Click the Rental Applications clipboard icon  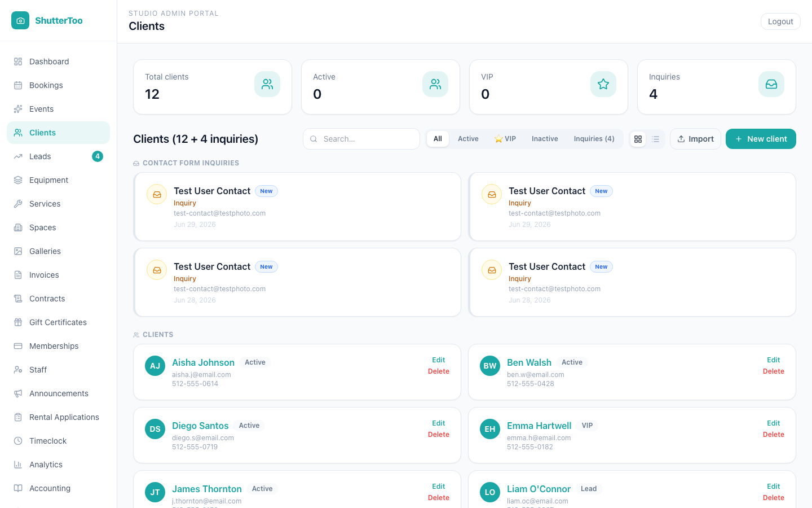click(18, 417)
